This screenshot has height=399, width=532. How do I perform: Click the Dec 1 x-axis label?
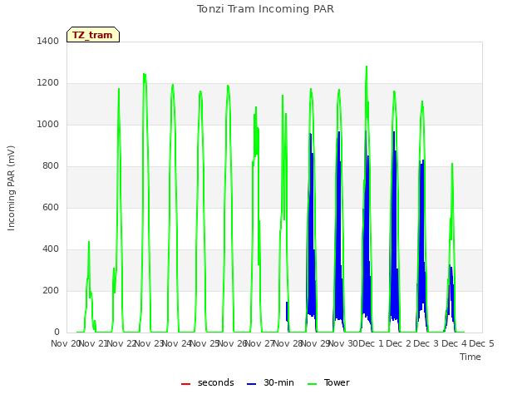tap(371, 343)
